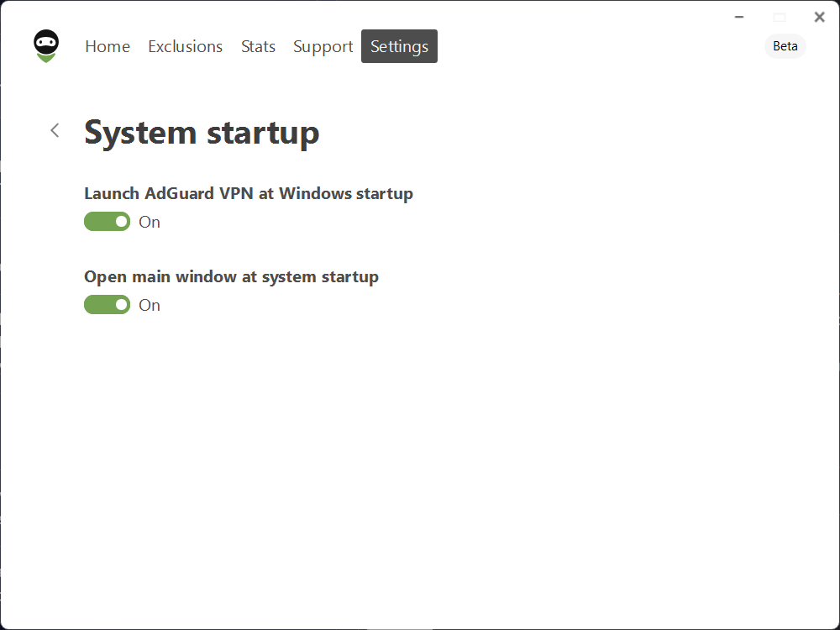This screenshot has width=840, height=630.
Task: Close the AdGuard VPN window
Action: (819, 16)
